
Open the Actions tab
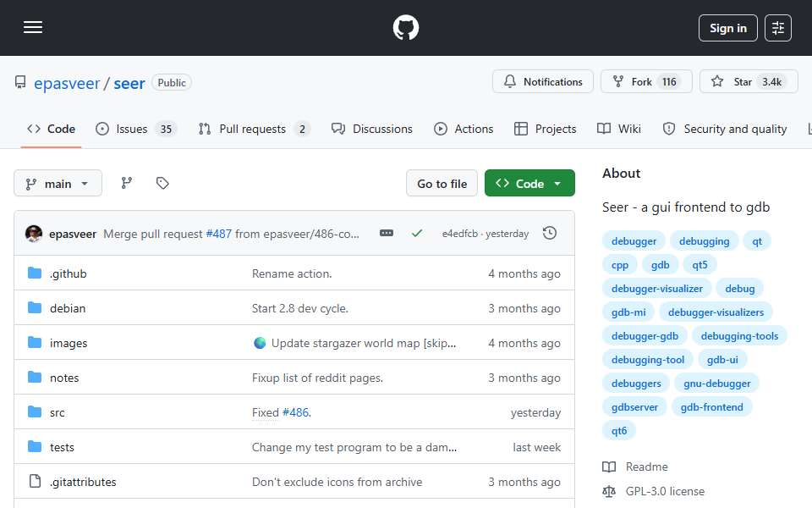tap(464, 129)
